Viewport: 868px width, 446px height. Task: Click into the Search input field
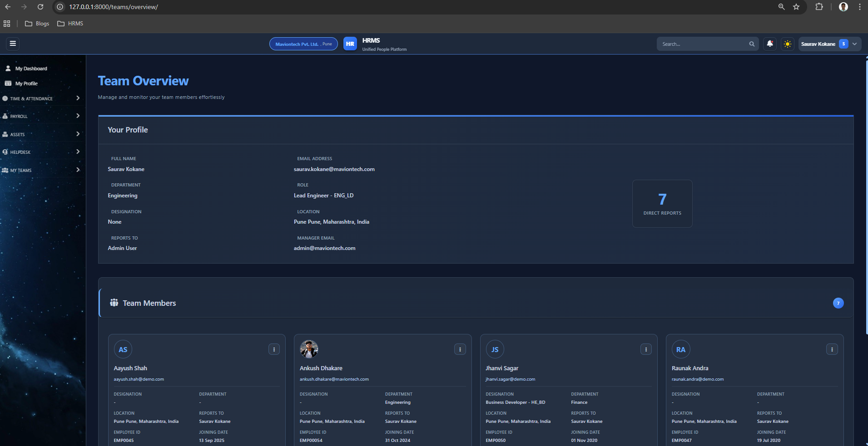point(702,44)
